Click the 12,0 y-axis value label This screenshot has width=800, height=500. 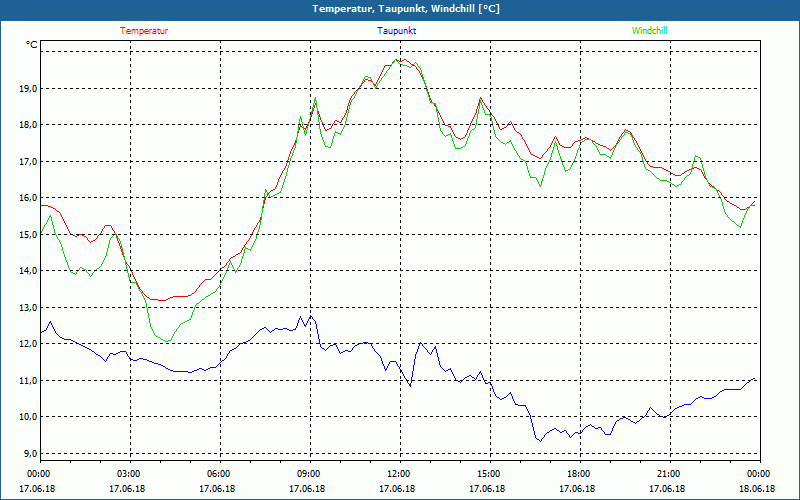coord(26,344)
